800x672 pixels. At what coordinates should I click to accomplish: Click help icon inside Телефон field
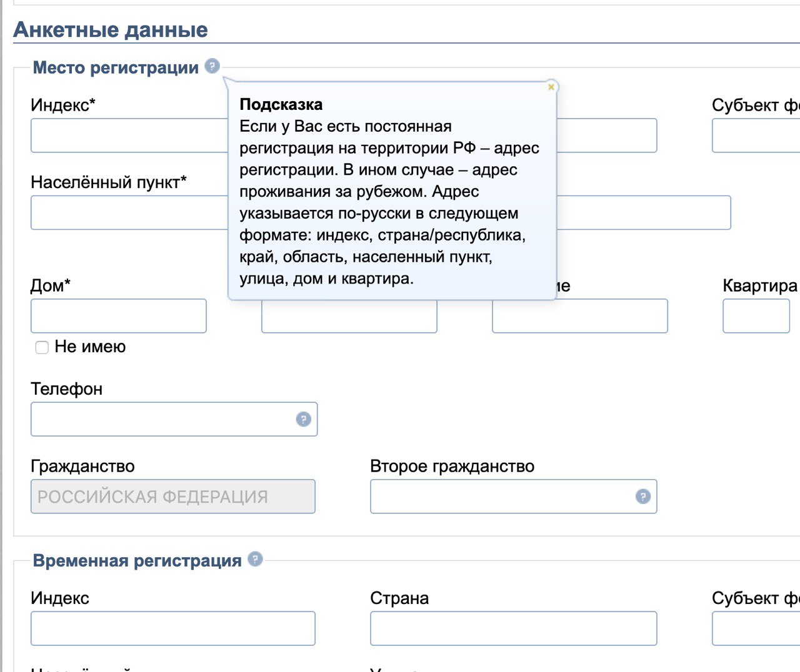303,419
